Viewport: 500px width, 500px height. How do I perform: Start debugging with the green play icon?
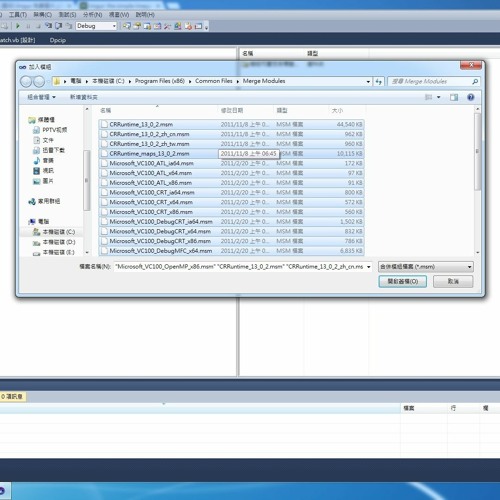coord(18,26)
